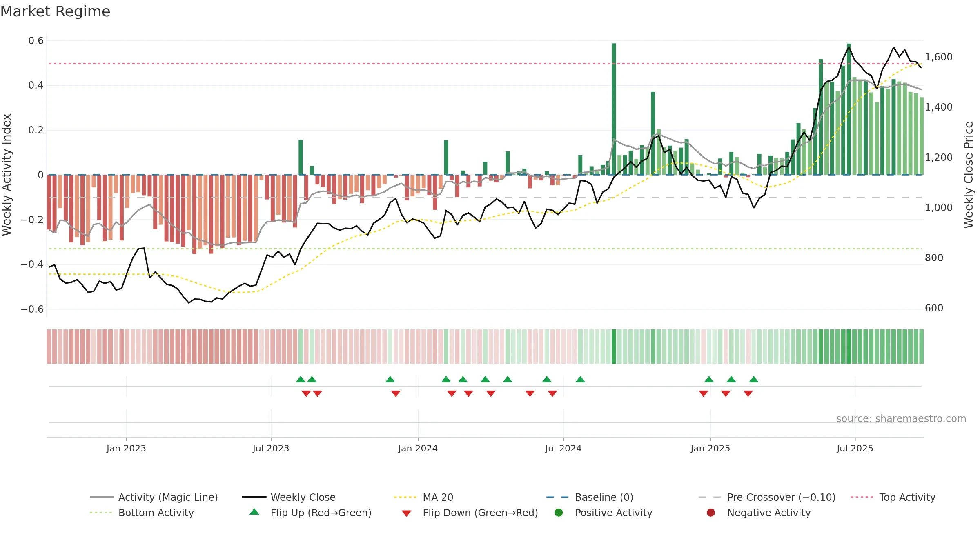Click the first green flip-up marker after Jul 2024
This screenshot has width=980, height=551.
[x=580, y=380]
